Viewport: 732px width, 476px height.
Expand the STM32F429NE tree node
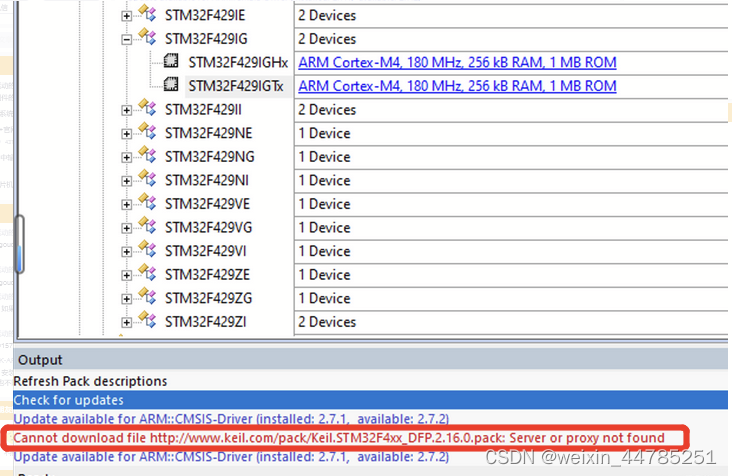[x=127, y=134]
